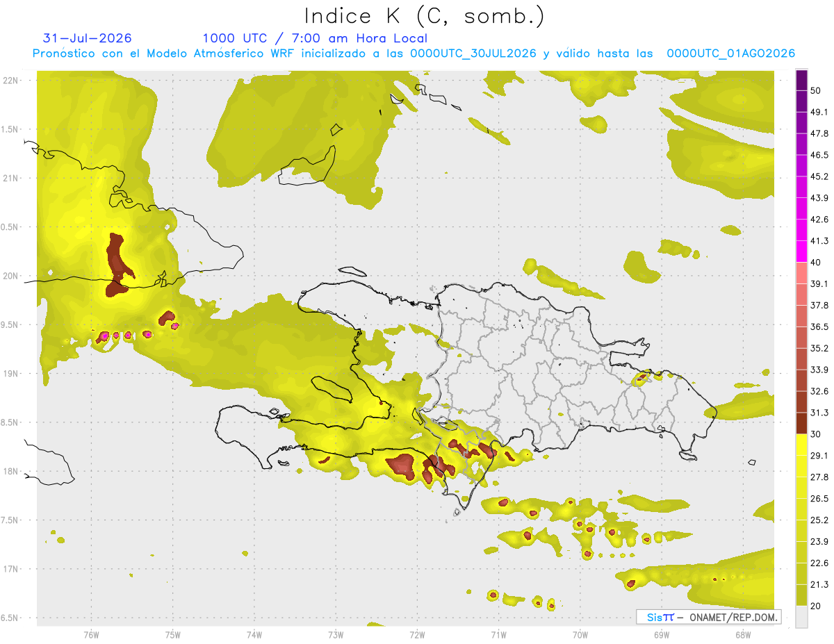834x644 pixels.
Task: Click the colorbar value 47.8
Action: click(819, 133)
